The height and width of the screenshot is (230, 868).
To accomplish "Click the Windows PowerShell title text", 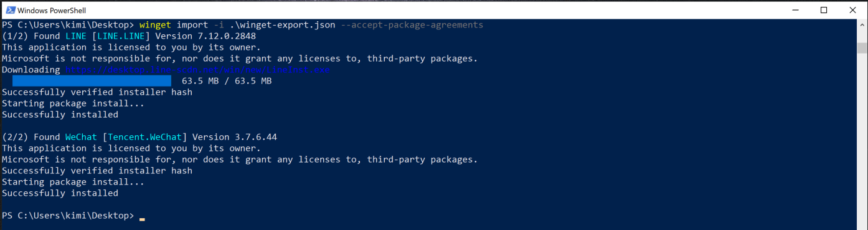I will [x=52, y=11].
